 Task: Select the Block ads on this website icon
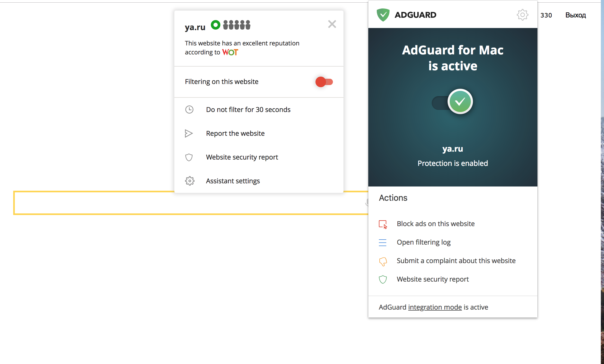pyautogui.click(x=383, y=224)
